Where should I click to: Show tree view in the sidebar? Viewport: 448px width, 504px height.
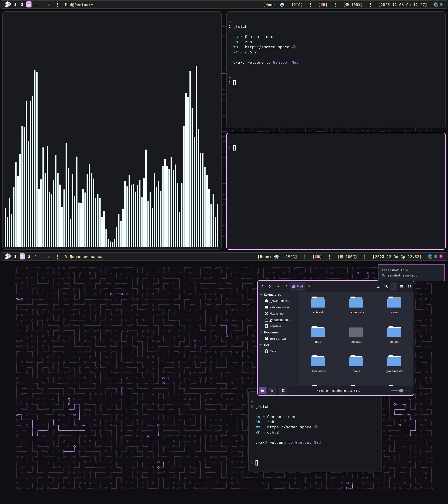pyautogui.click(x=271, y=391)
